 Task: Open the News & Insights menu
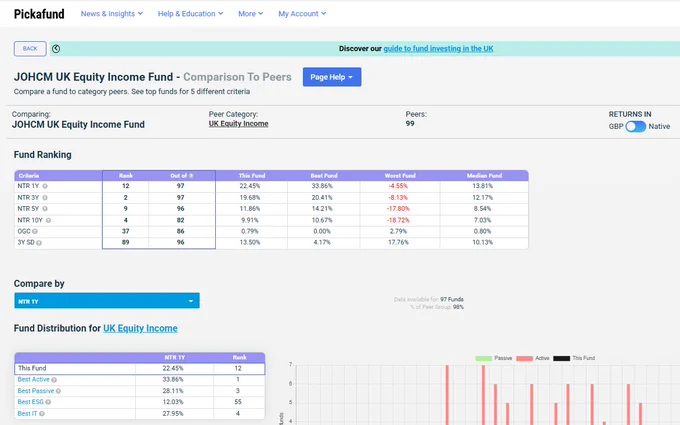point(111,14)
